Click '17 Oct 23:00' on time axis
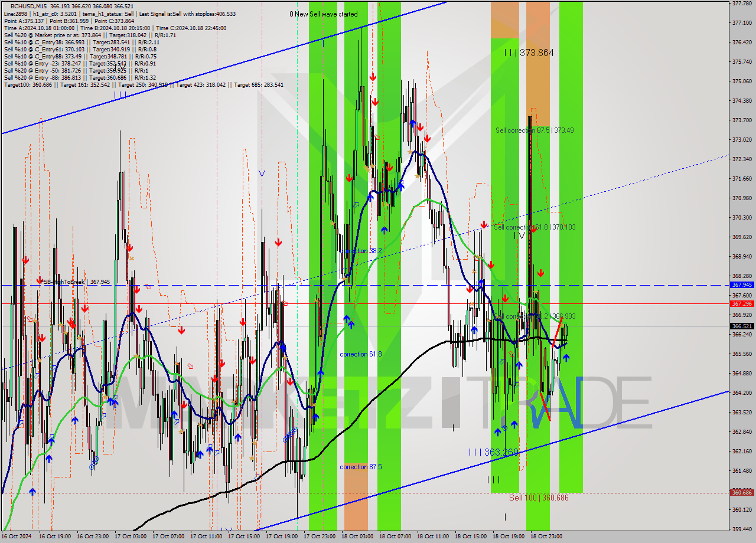756x543 pixels. pyautogui.click(x=319, y=537)
